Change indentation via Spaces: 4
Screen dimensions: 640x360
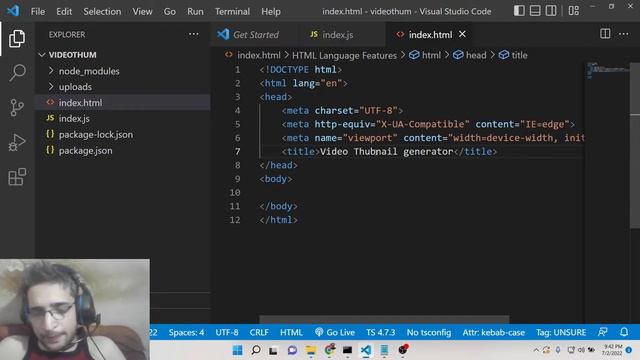pyautogui.click(x=186, y=332)
